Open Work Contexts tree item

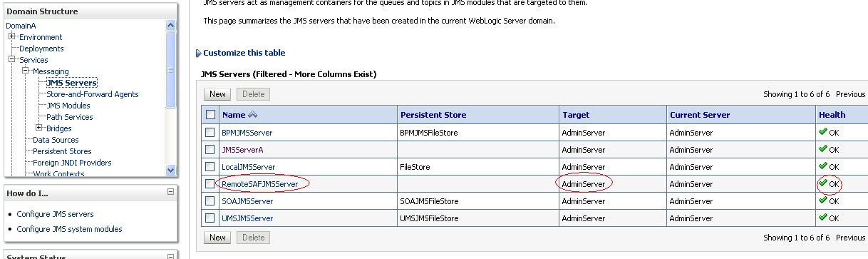point(58,173)
